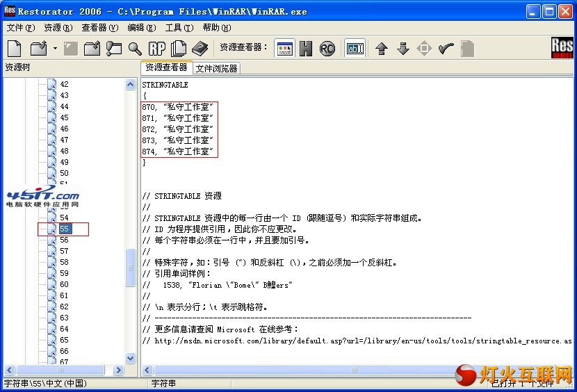Click the file icon beside item 59
This screenshot has width=577, height=392.
coord(52,273)
